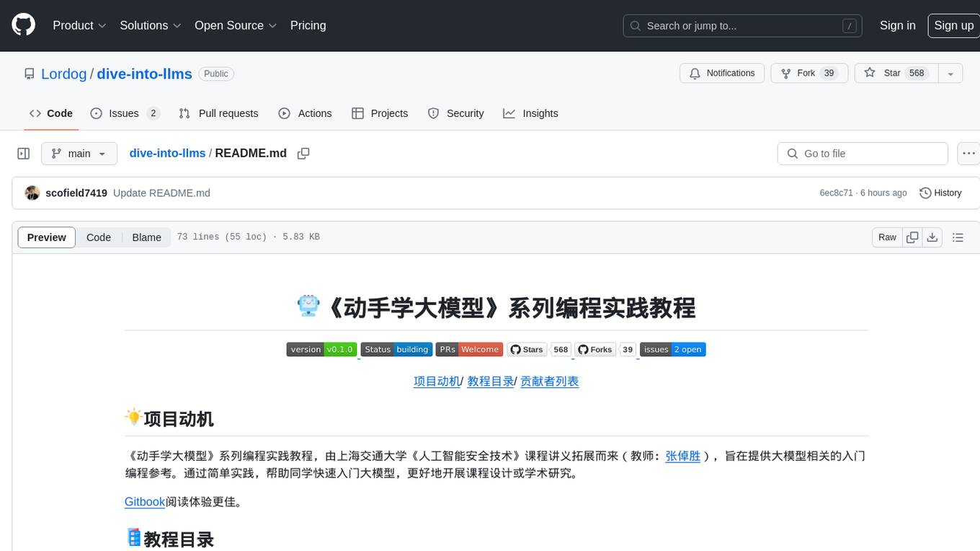The width and height of the screenshot is (980, 551).
Task: Click the PRs Welcome badge
Action: tap(469, 350)
